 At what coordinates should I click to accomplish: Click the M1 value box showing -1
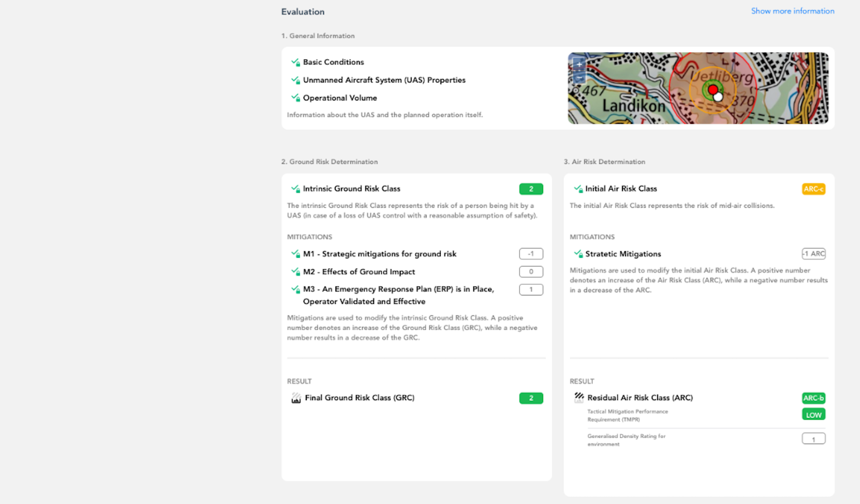(x=531, y=254)
